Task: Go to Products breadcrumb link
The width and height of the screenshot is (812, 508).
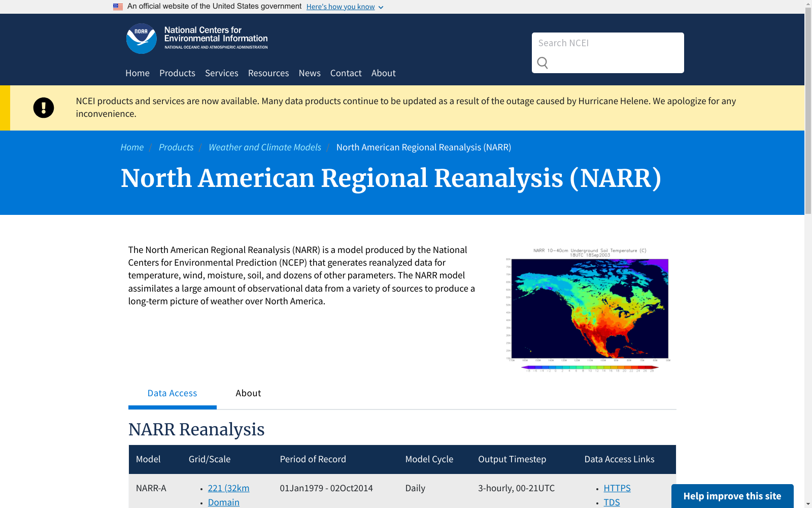Action: (176, 147)
